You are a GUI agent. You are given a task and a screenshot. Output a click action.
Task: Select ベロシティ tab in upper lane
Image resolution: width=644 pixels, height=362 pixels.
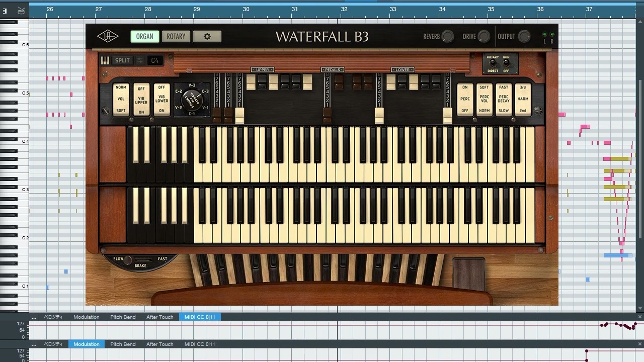click(53, 317)
